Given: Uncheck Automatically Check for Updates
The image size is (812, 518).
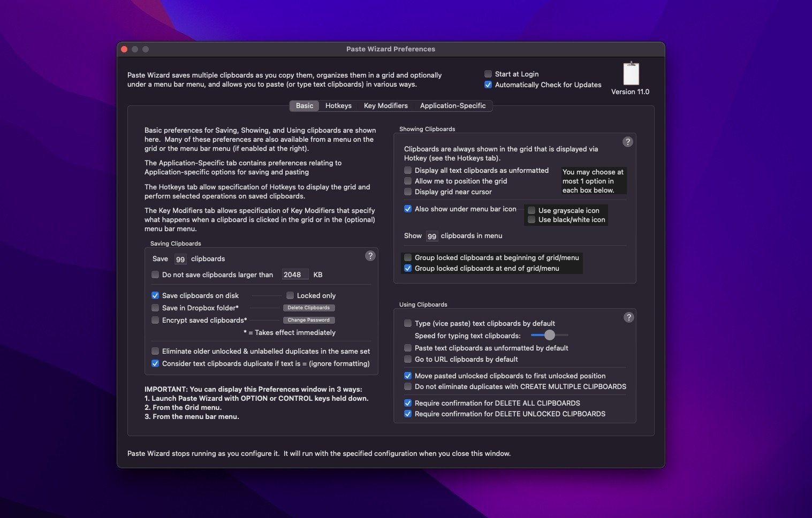Looking at the screenshot, I should click(488, 85).
